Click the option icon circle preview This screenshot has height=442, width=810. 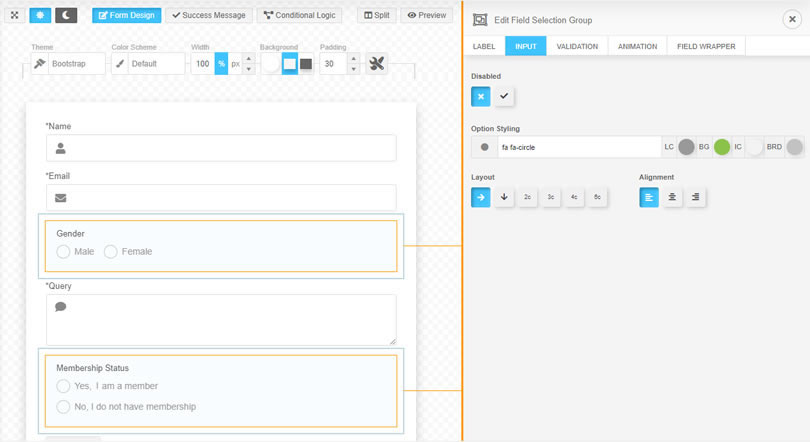(485, 147)
